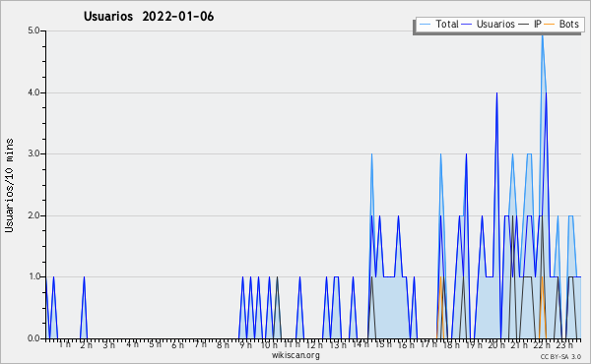The height and width of the screenshot is (364, 591).
Task: Click the chart title Usuarios 2022-01-06
Action: click(x=149, y=17)
